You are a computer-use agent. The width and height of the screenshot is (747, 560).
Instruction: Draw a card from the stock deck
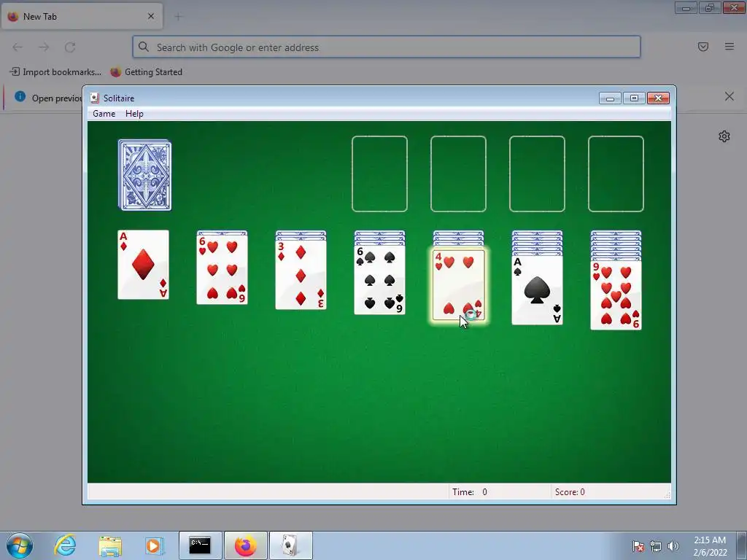145,175
